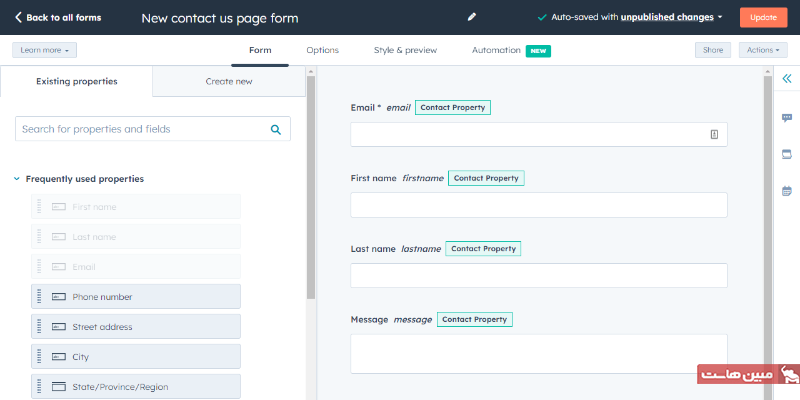Select the Existing properties tab
The height and width of the screenshot is (400, 800).
(x=77, y=81)
